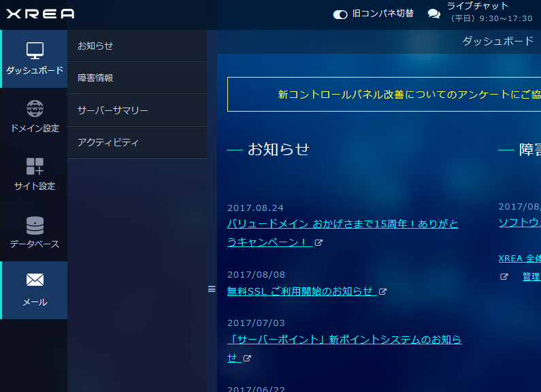This screenshot has height=392, width=541.
Task: Click external link icon after 無料SSL link
Action: coord(382,292)
